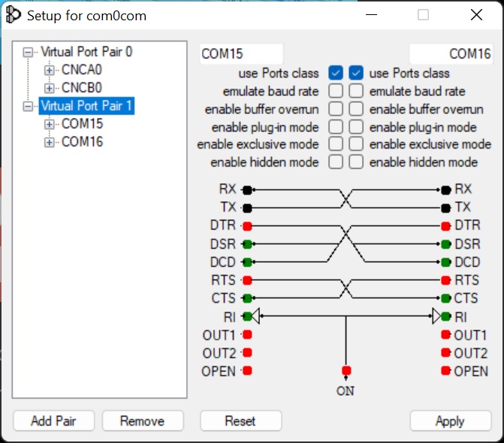Collapse Virtual Port Pair 1 node

pos(29,107)
